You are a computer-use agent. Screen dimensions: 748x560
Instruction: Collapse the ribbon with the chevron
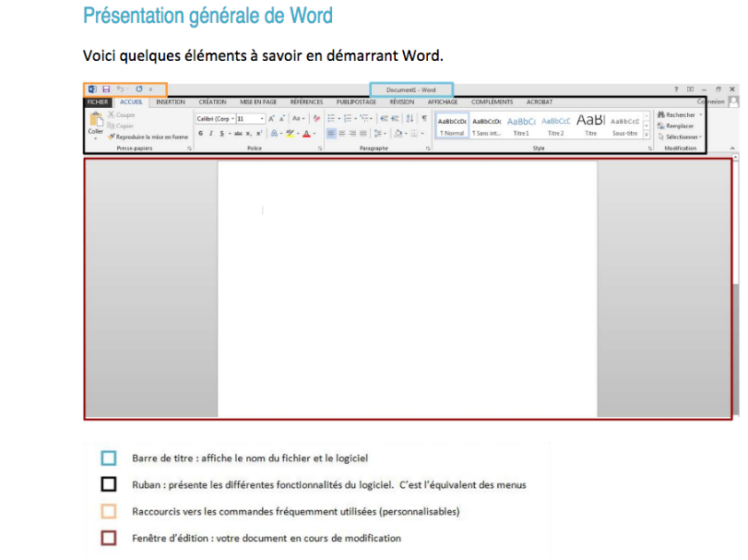(732, 149)
